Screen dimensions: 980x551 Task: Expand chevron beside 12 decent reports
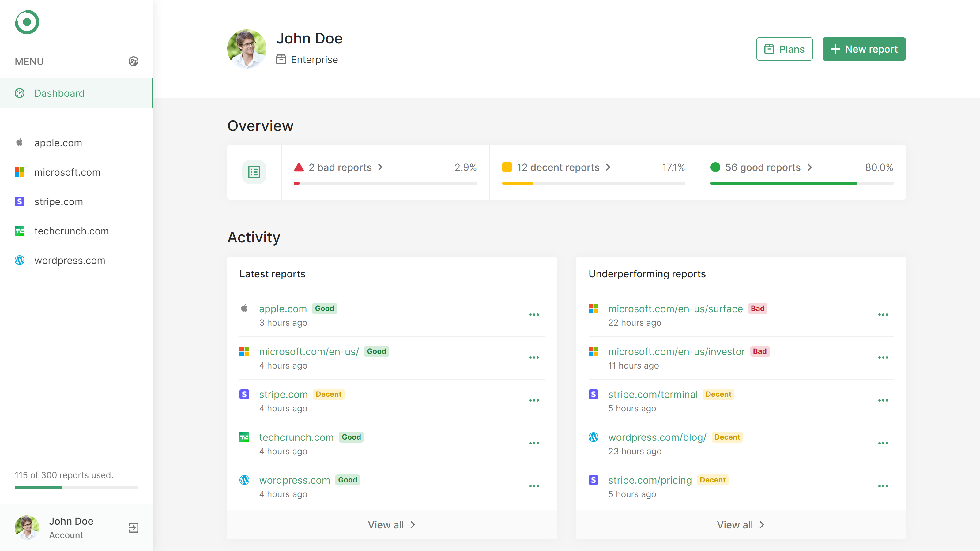tap(608, 167)
